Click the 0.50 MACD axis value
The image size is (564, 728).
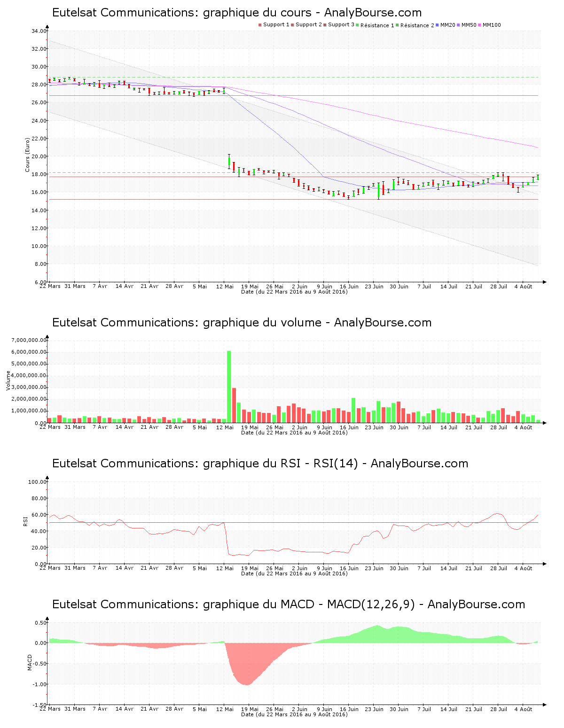click(x=40, y=623)
